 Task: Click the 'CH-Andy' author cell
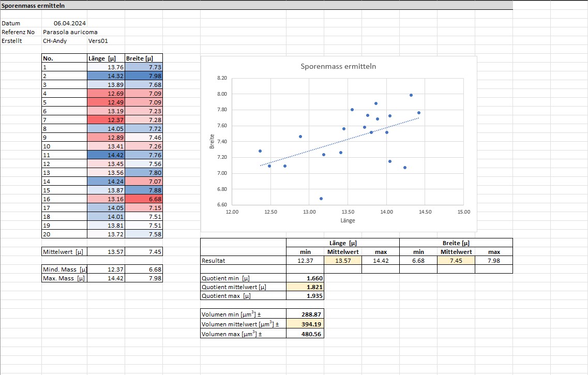pyautogui.click(x=55, y=41)
